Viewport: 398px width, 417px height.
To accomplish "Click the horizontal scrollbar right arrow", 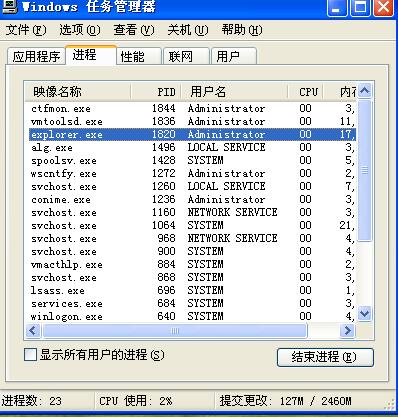I will [348, 331].
